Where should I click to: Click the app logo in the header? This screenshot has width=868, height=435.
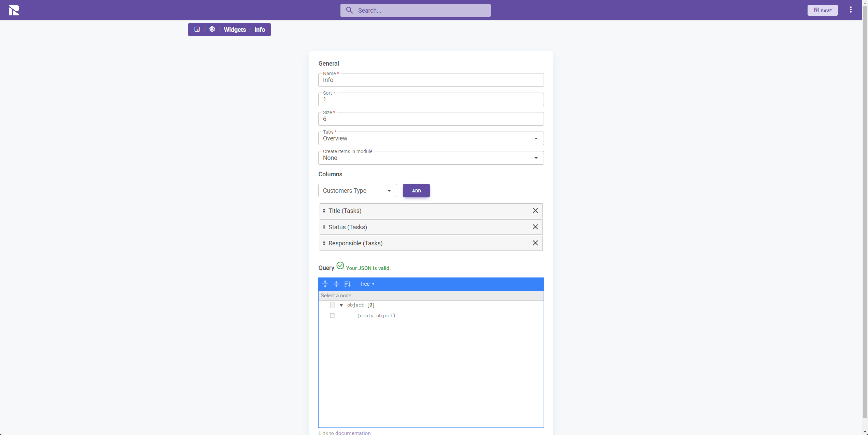point(14,10)
